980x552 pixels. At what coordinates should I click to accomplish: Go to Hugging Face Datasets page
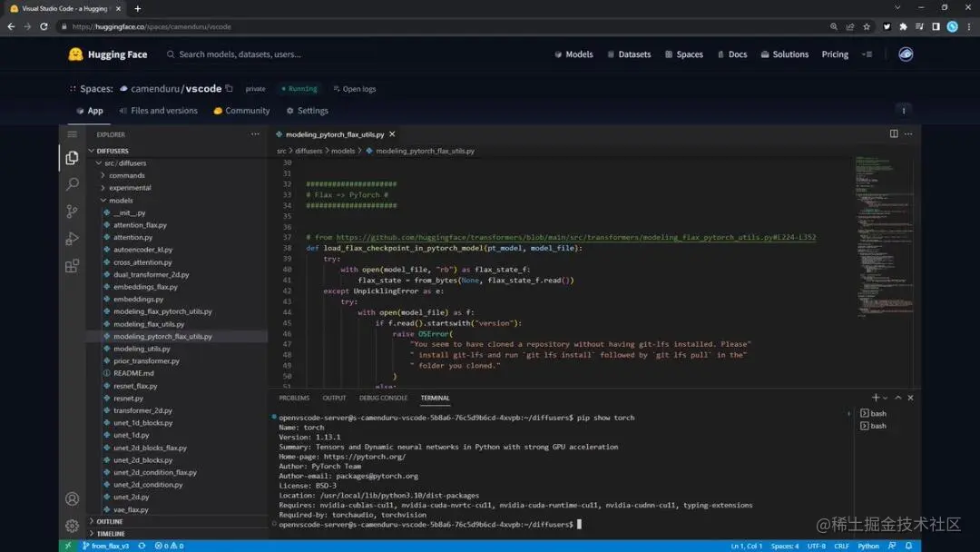630,54
